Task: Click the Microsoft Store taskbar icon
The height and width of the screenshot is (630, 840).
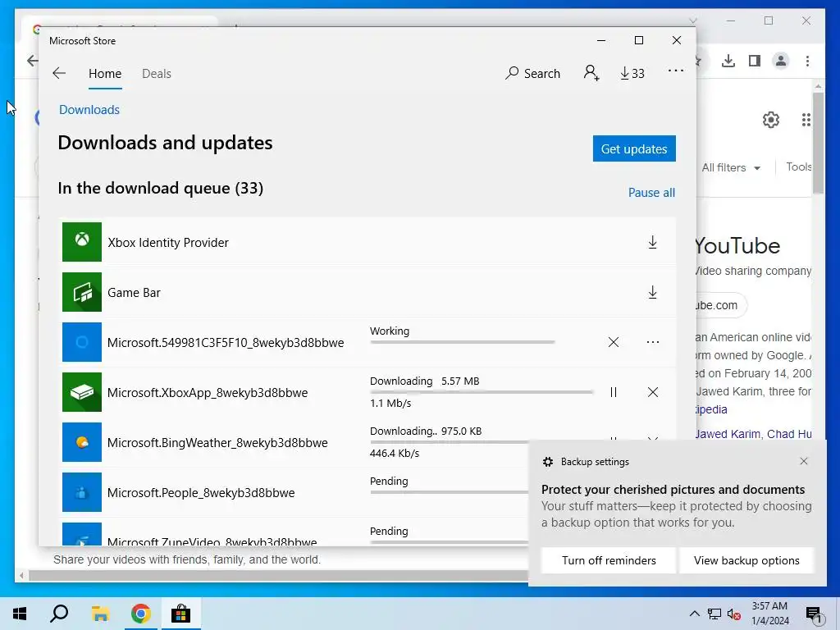Action: [x=181, y=614]
